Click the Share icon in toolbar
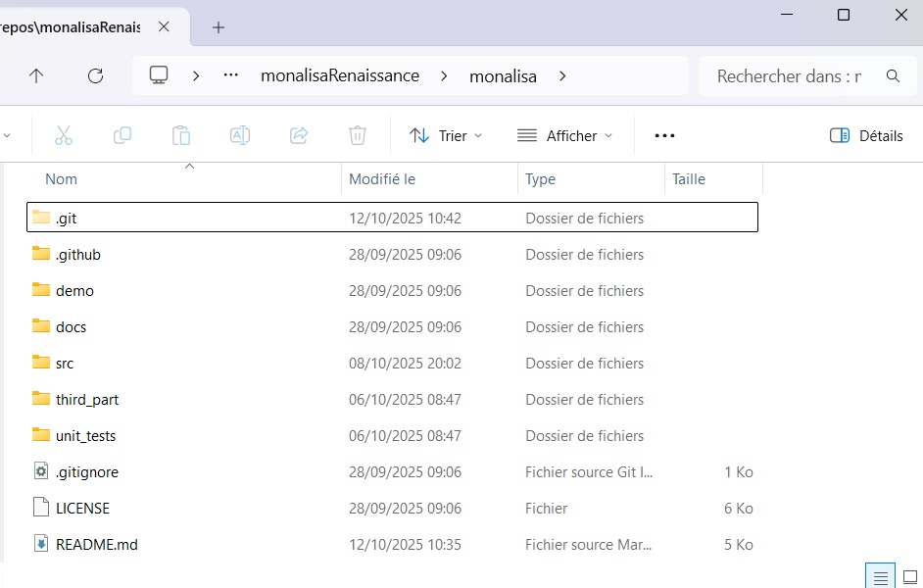Image resolution: width=923 pixels, height=588 pixels. (300, 135)
